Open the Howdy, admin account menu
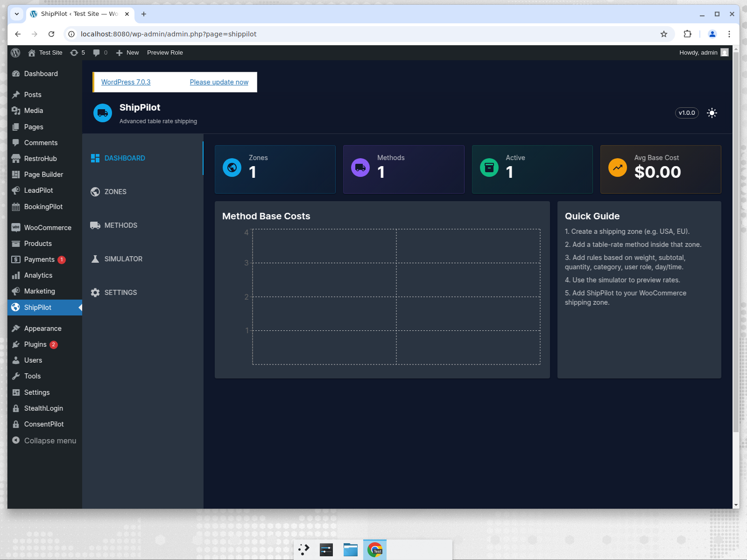747x560 pixels. [704, 53]
